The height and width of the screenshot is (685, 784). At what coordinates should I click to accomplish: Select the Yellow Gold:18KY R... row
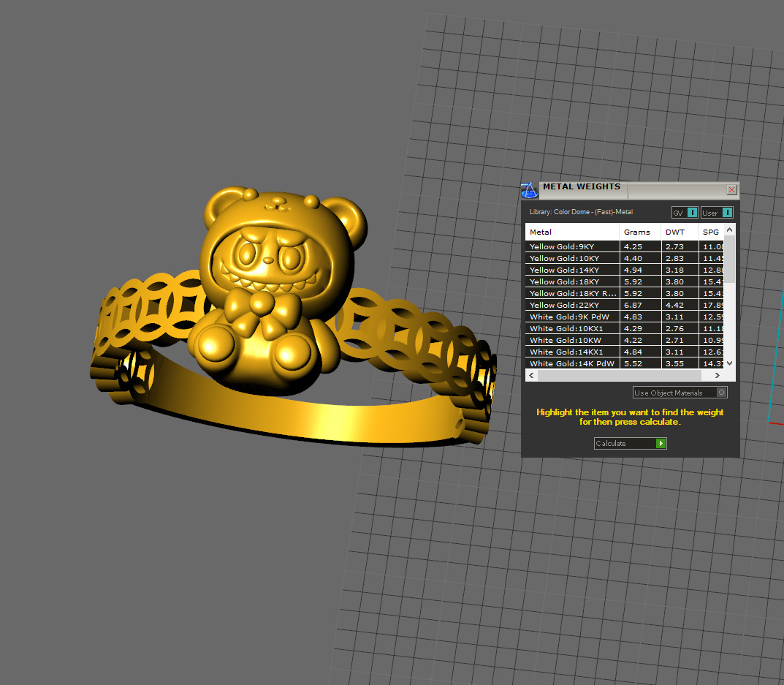(x=624, y=293)
